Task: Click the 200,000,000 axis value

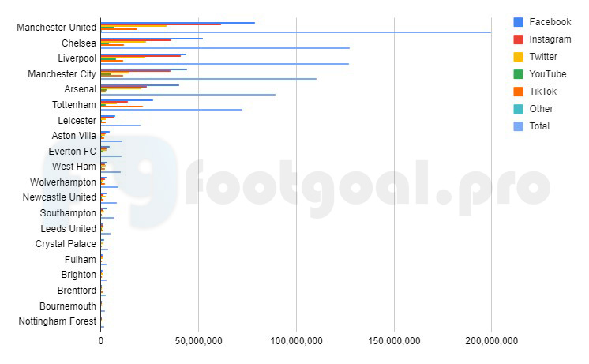Action: pyautogui.click(x=491, y=341)
